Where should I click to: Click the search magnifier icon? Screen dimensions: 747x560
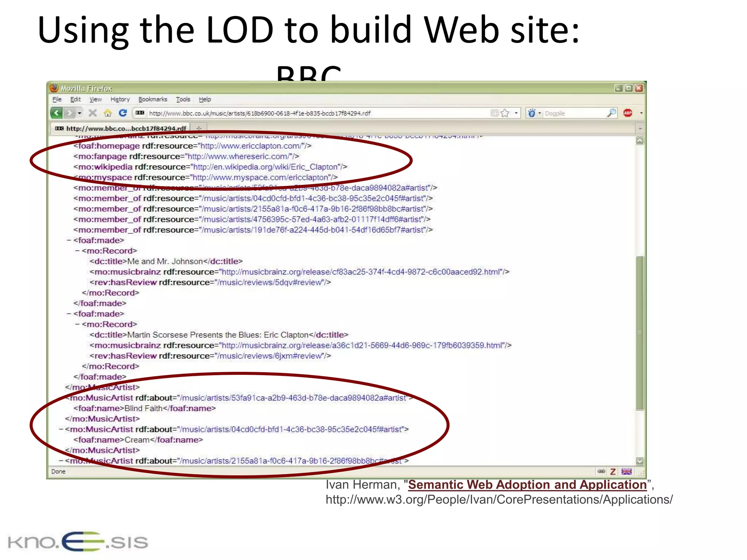612,113
